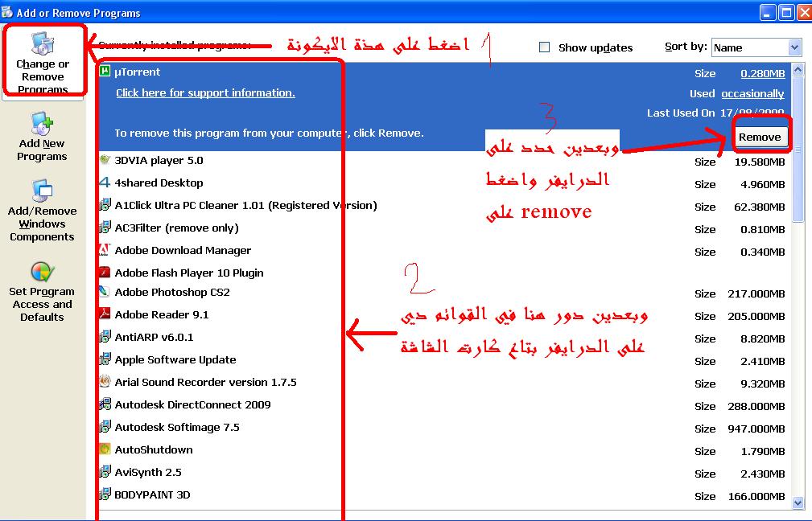Click the 4shared Desktop icon
The image size is (812, 521).
105,183
